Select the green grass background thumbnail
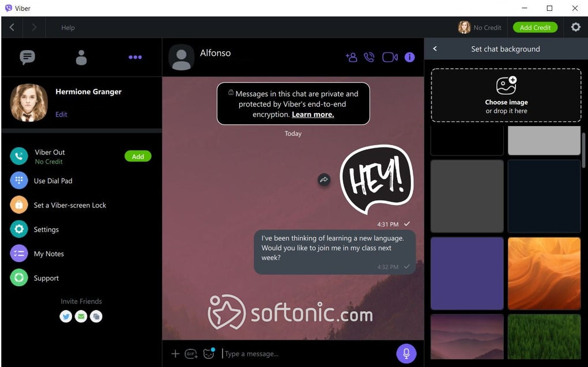The width and height of the screenshot is (588, 367). pyautogui.click(x=544, y=336)
